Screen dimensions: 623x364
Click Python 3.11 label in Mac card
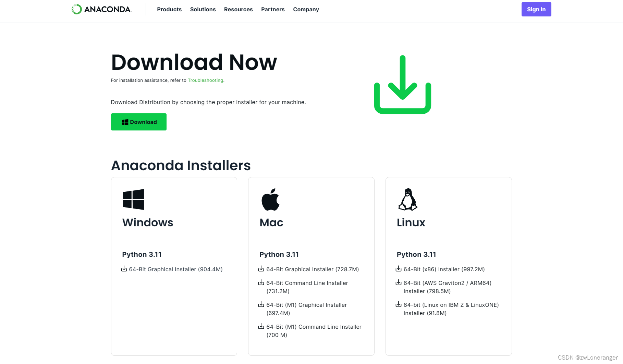point(279,254)
